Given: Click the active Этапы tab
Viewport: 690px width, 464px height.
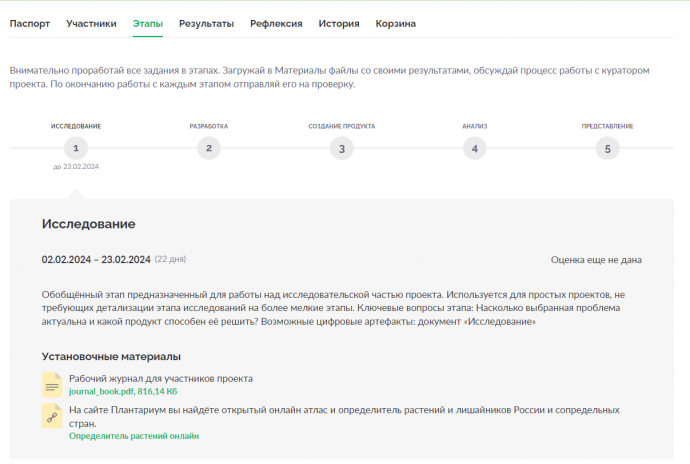Looking at the screenshot, I should pos(148,24).
